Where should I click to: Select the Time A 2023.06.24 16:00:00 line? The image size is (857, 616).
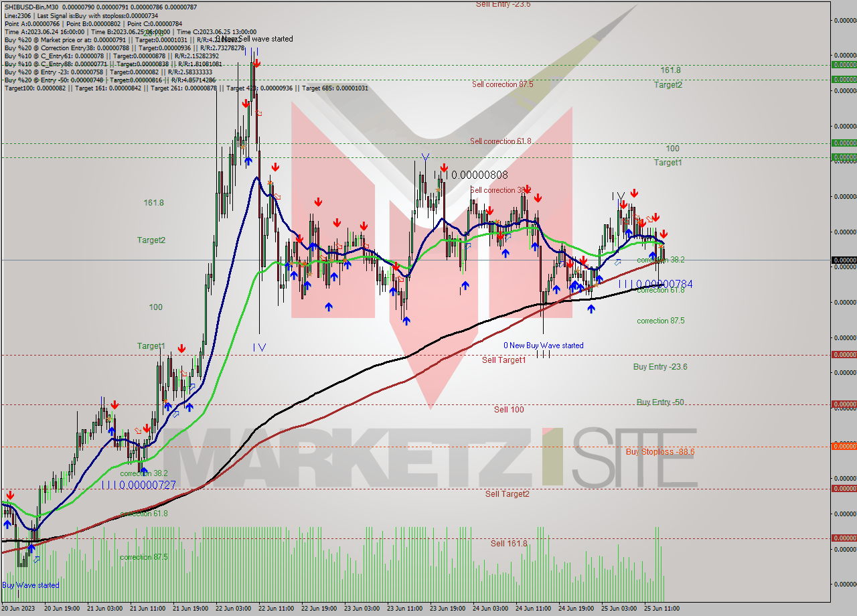[x=131, y=31]
